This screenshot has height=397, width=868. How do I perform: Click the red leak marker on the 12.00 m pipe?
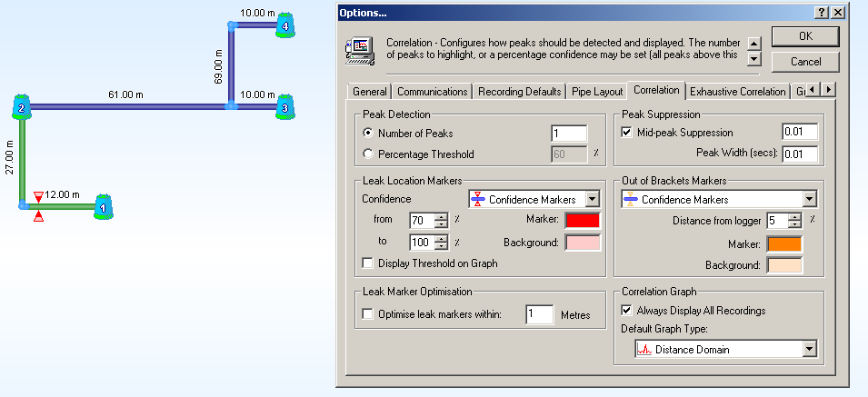pos(38,206)
